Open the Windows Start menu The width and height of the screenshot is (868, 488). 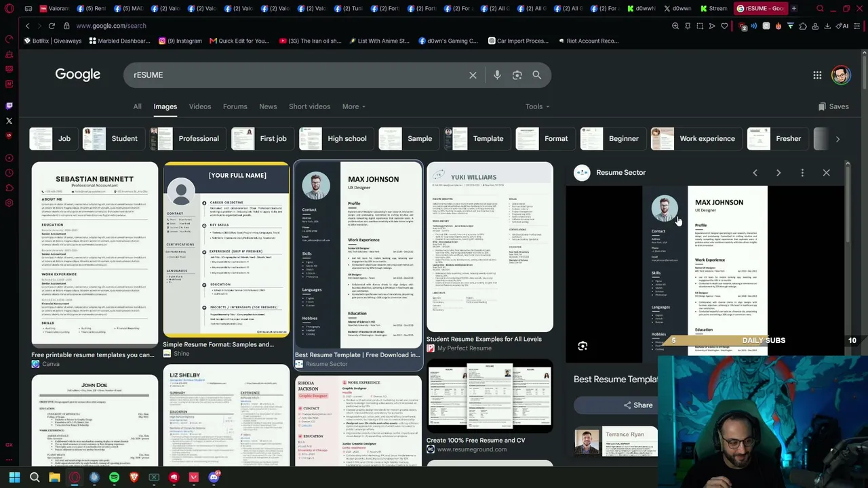click(x=14, y=478)
